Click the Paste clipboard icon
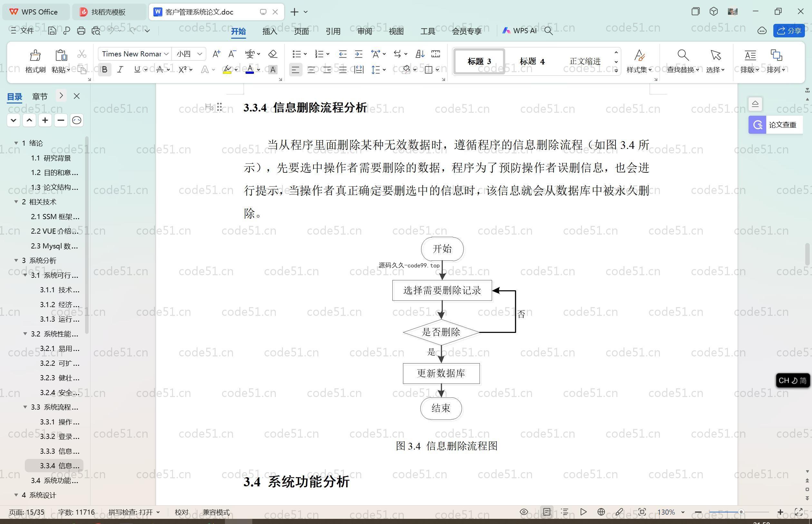Image resolution: width=812 pixels, height=524 pixels. click(61, 55)
